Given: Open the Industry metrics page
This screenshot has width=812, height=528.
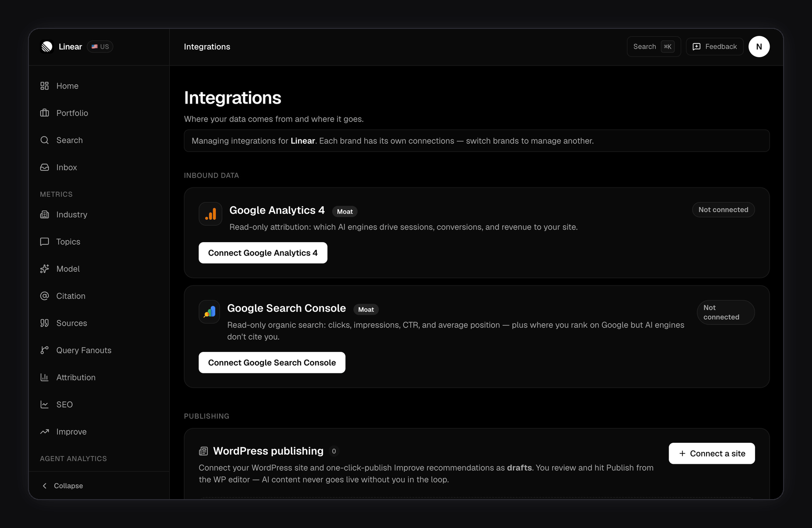Looking at the screenshot, I should point(99,215).
